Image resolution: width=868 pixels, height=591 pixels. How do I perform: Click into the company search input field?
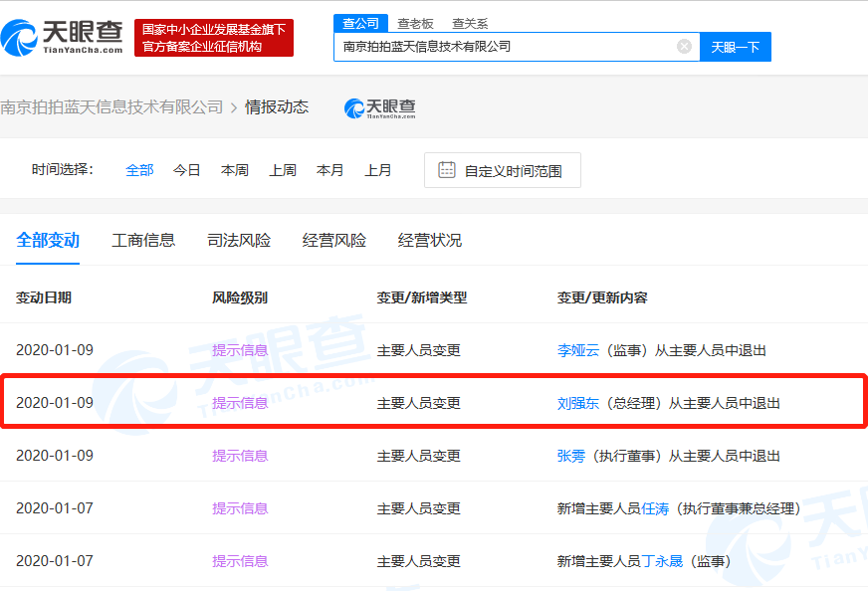(503, 47)
